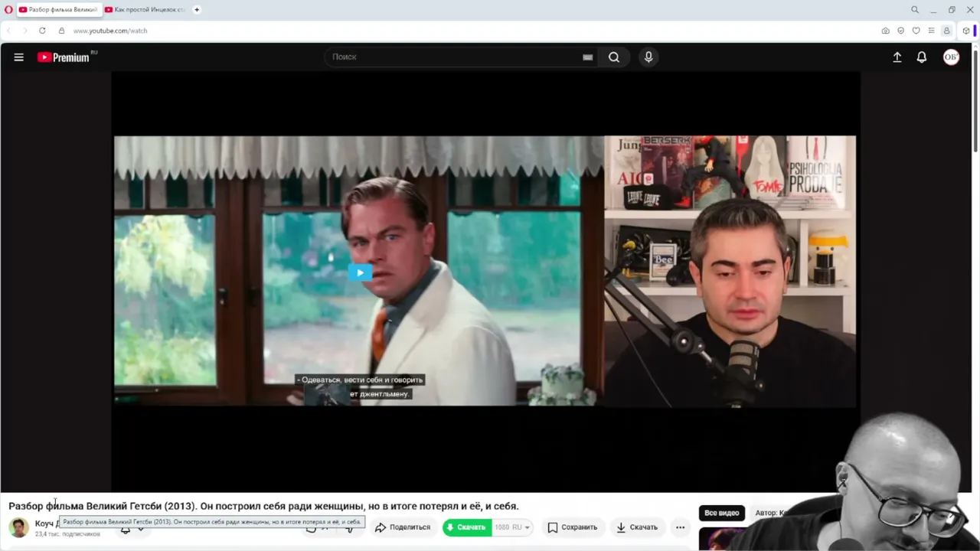Open a new browser tab

197,10
